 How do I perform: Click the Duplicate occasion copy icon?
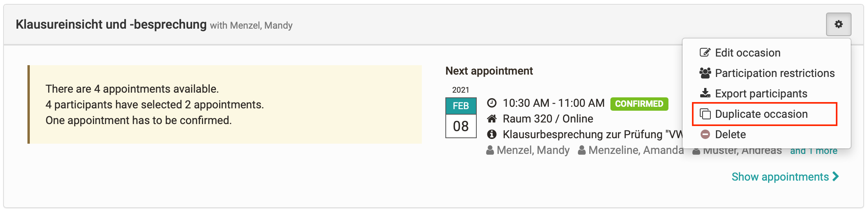pyautogui.click(x=705, y=114)
